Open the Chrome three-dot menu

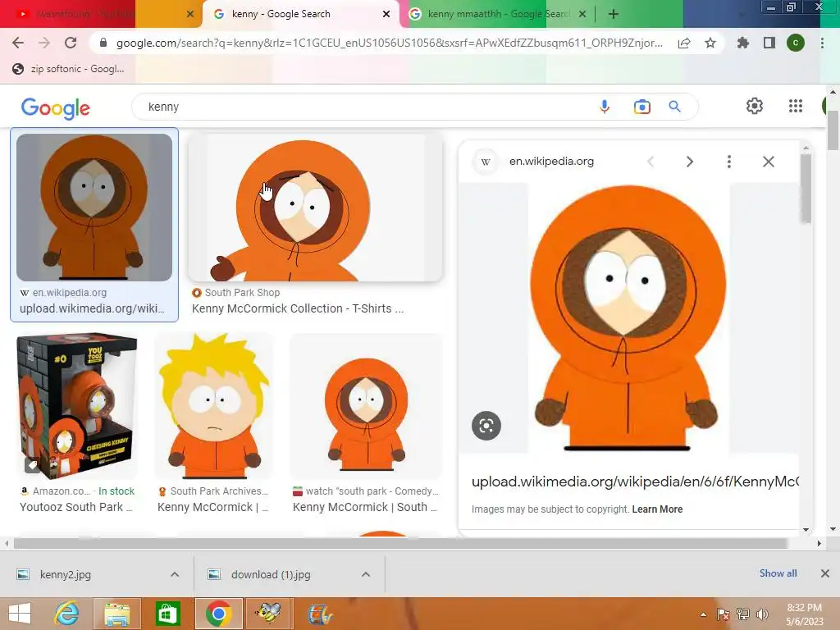822,43
